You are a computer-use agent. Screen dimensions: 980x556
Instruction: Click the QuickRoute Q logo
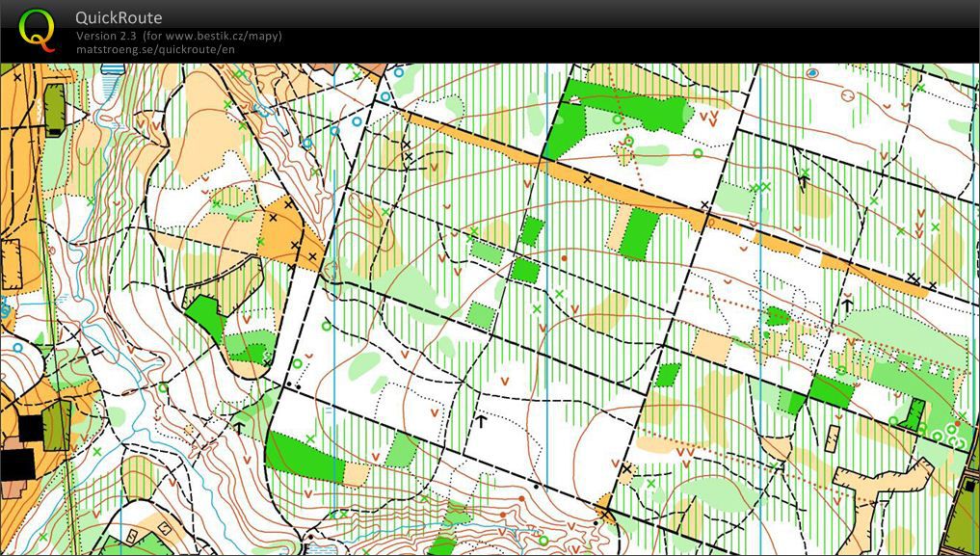click(x=37, y=31)
